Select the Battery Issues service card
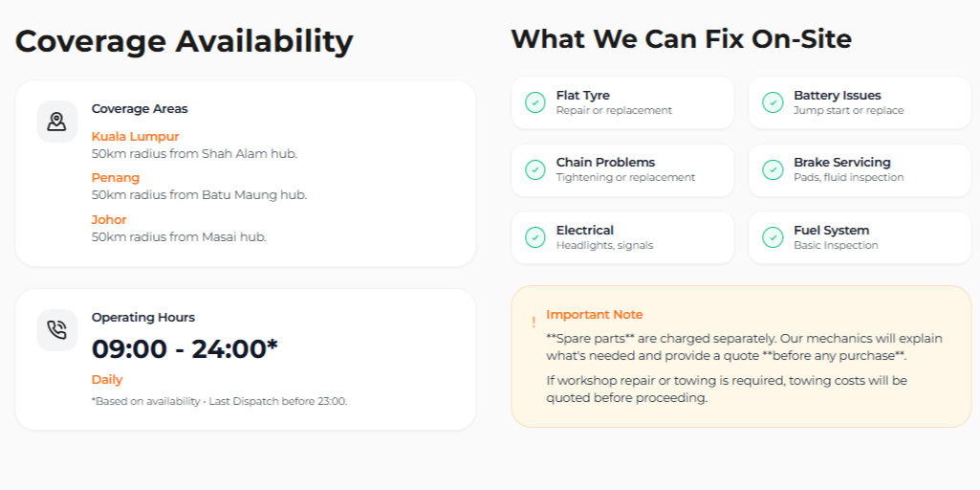 pos(860,102)
